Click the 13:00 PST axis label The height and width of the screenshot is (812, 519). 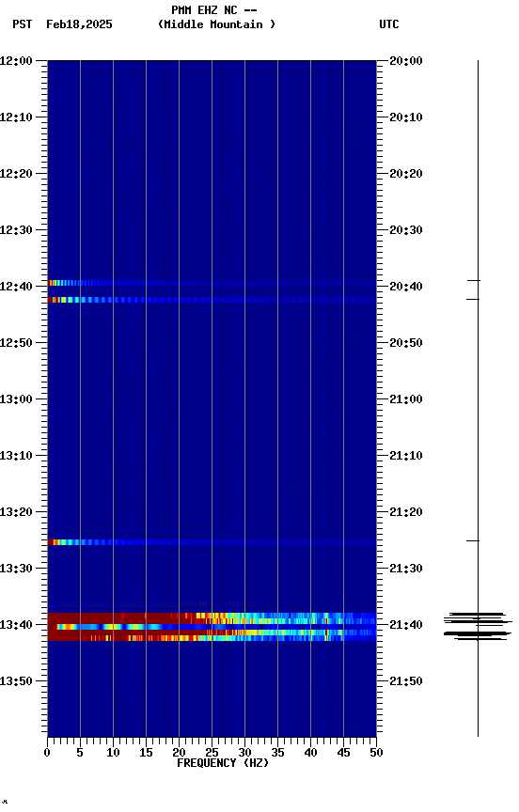pos(16,399)
